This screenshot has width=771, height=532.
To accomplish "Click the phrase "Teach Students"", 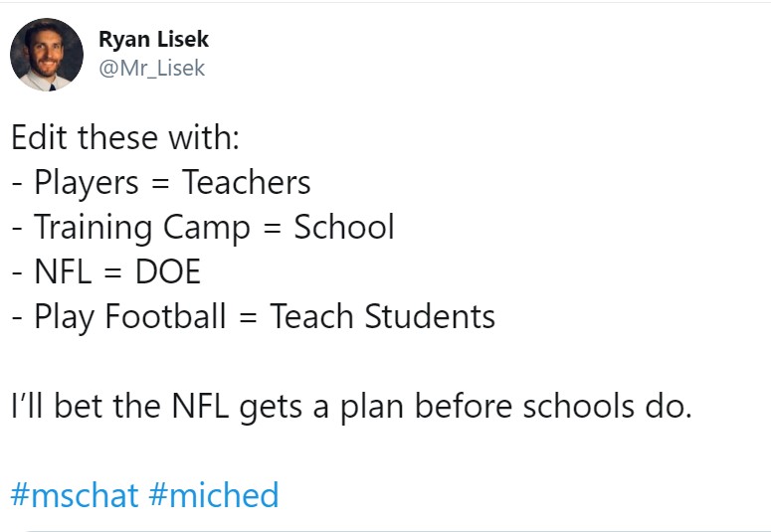I will coord(383,317).
